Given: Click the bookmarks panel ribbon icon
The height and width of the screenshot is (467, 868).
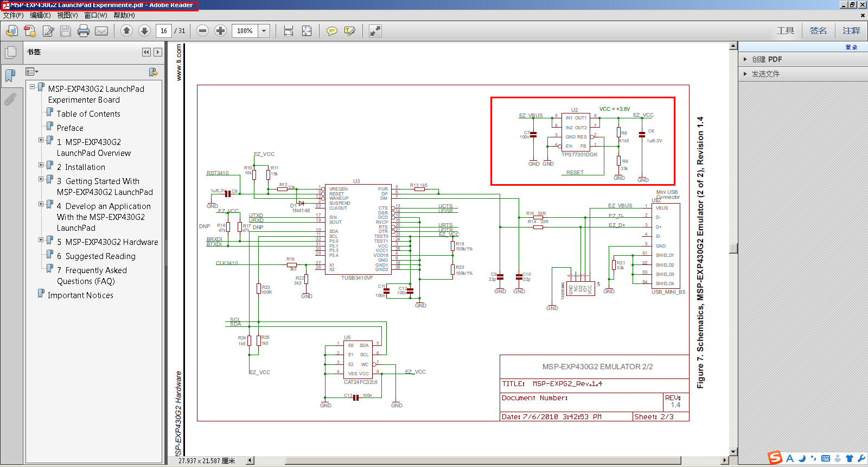Looking at the screenshot, I should coord(10,75).
